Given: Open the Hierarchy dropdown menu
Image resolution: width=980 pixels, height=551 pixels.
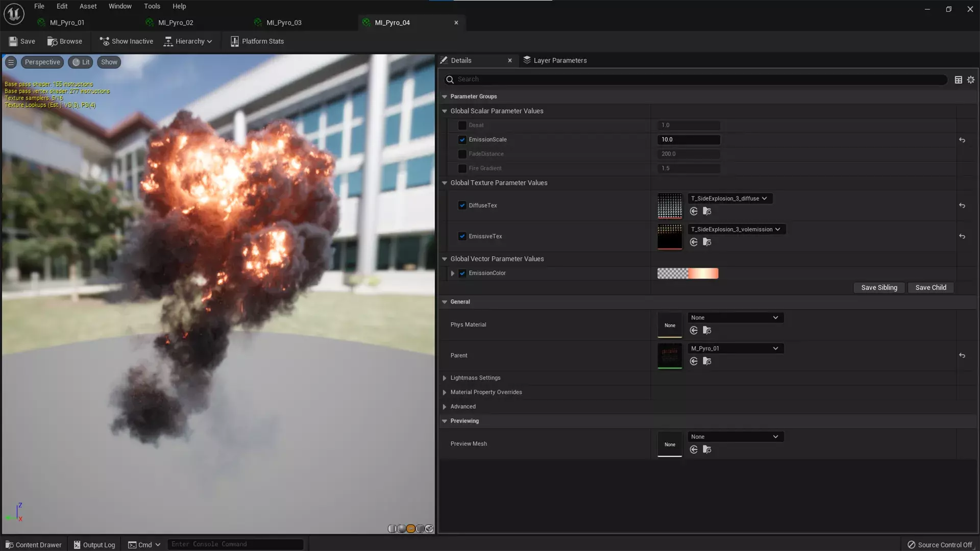Looking at the screenshot, I should pos(188,41).
